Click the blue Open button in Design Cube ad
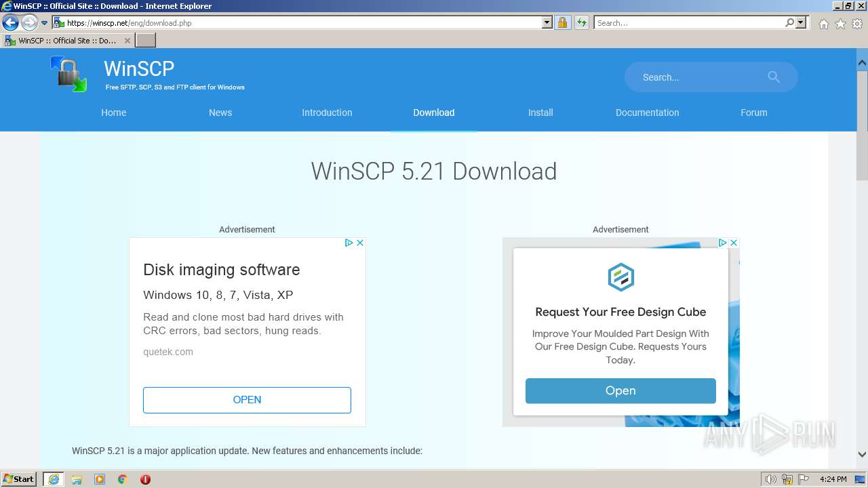The width and height of the screenshot is (868, 488). (620, 391)
